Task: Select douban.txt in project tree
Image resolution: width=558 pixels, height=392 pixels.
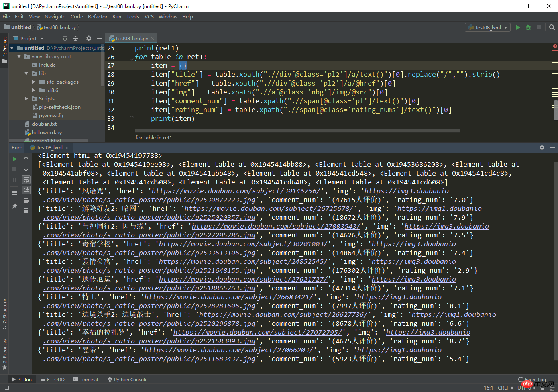Action: 44,124
